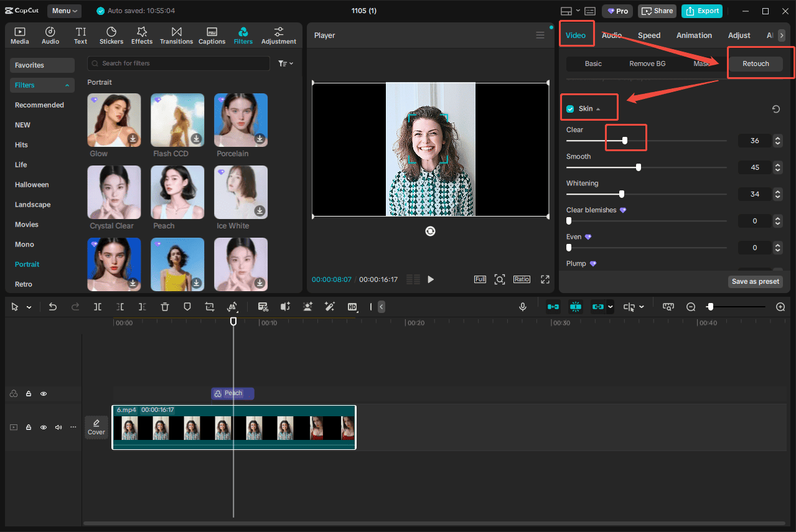Switch to the Remove BG tab
Screen dimensions: 796x532
647,63
